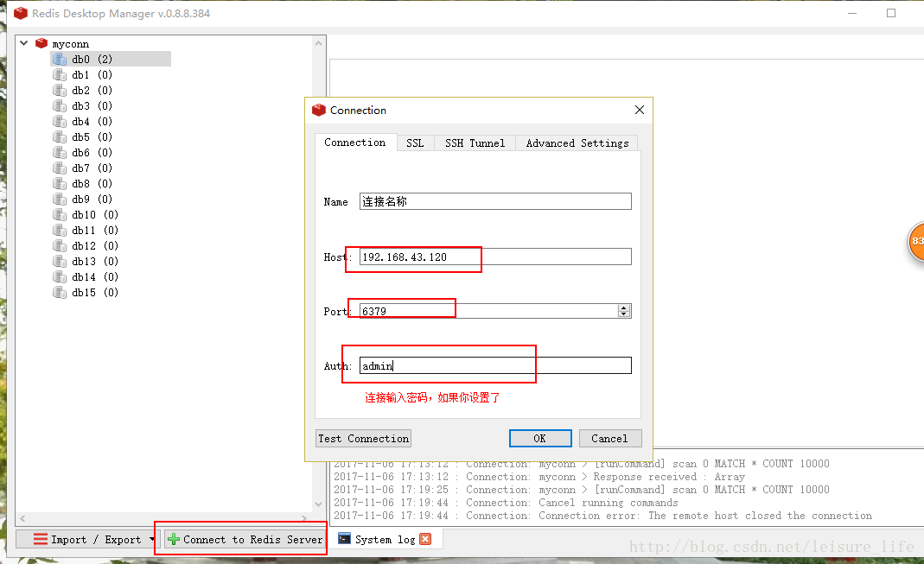Click the orange 83 floating badge
924x564 pixels.
tap(915, 241)
